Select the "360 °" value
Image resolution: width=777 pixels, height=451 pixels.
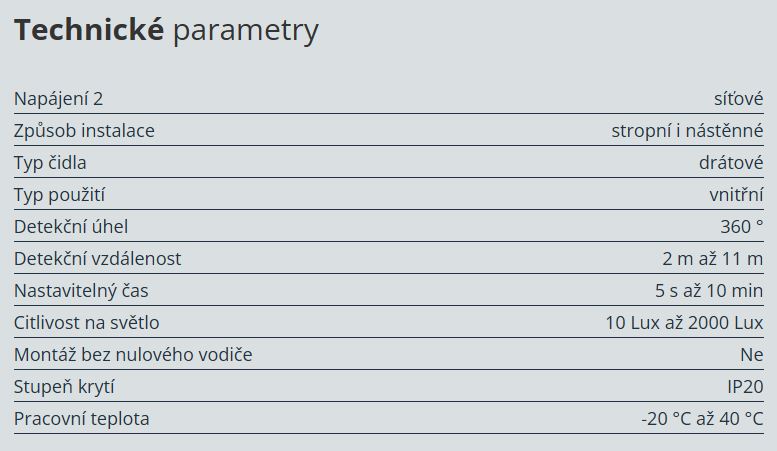[x=741, y=226]
